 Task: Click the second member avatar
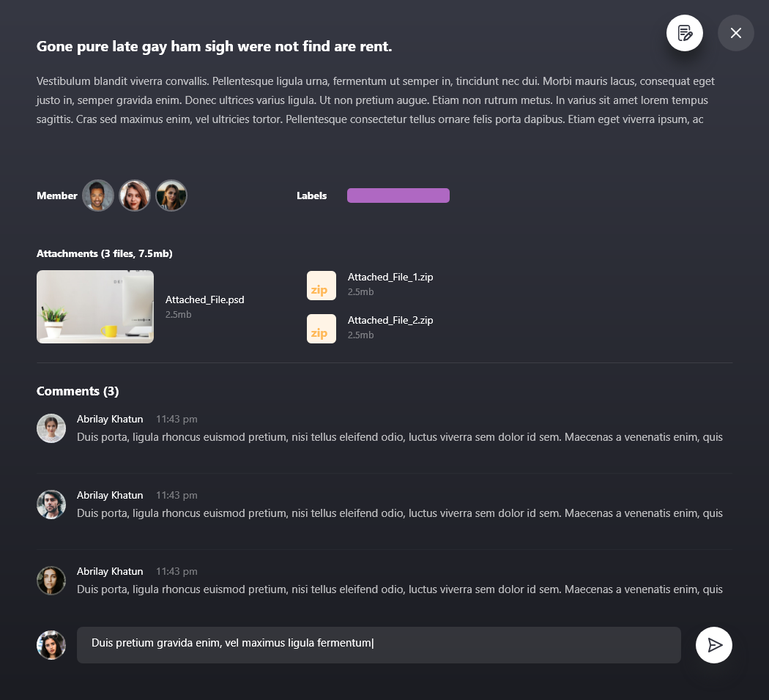pos(135,196)
